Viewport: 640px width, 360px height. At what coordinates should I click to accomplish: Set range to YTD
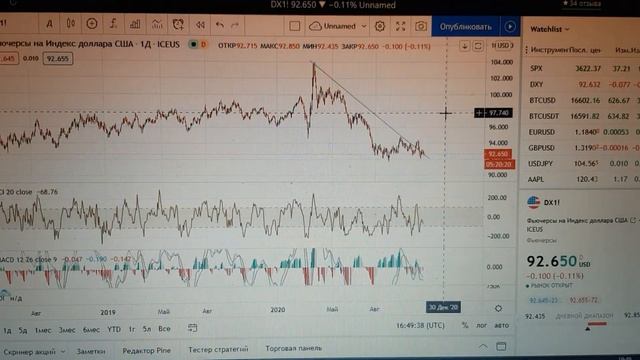(x=114, y=329)
